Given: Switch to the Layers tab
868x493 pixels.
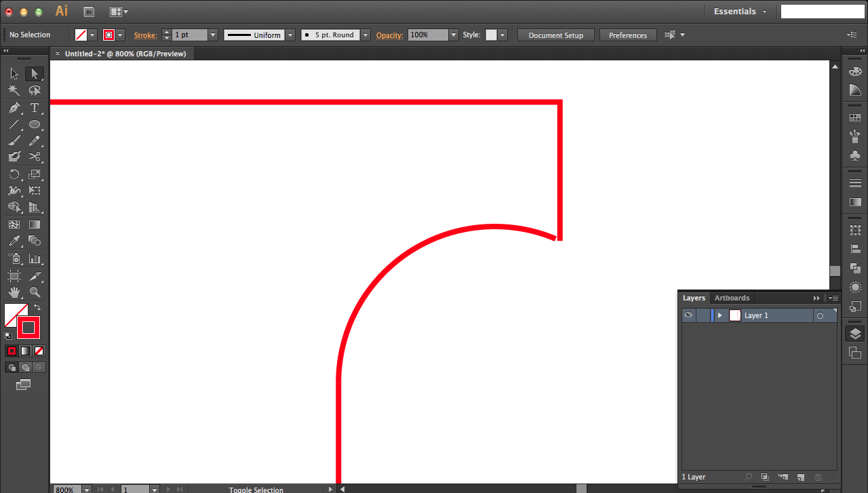Looking at the screenshot, I should [694, 298].
